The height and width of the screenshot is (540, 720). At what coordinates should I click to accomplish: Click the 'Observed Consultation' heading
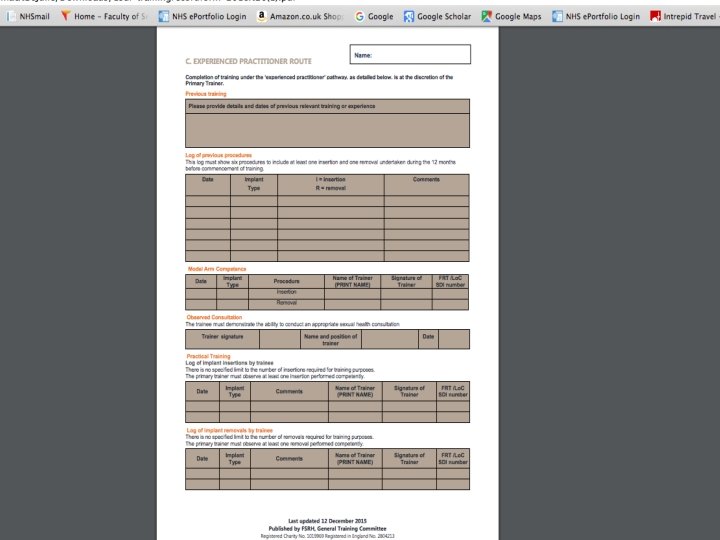tap(214, 317)
